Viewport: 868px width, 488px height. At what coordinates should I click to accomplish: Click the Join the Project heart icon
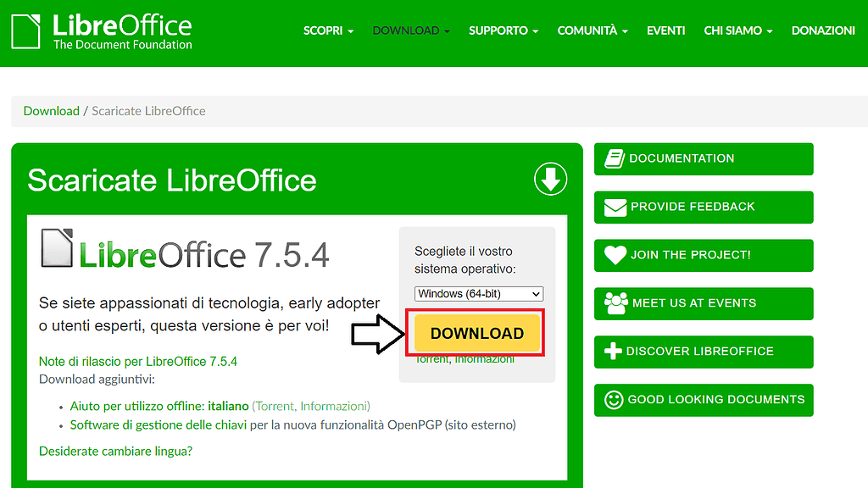point(615,255)
